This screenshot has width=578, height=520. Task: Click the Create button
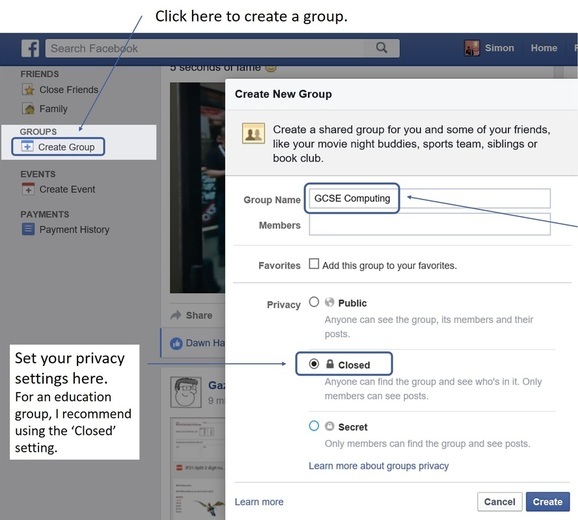(x=547, y=502)
